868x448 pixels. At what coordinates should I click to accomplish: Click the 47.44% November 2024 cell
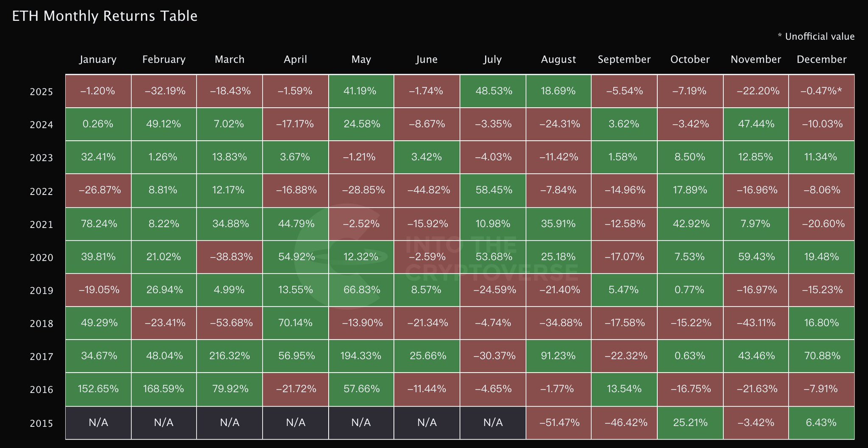[756, 124]
